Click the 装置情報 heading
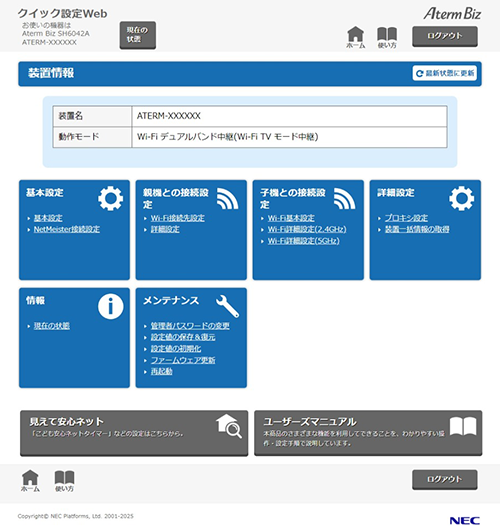This screenshot has height=530, width=500. click(51, 73)
